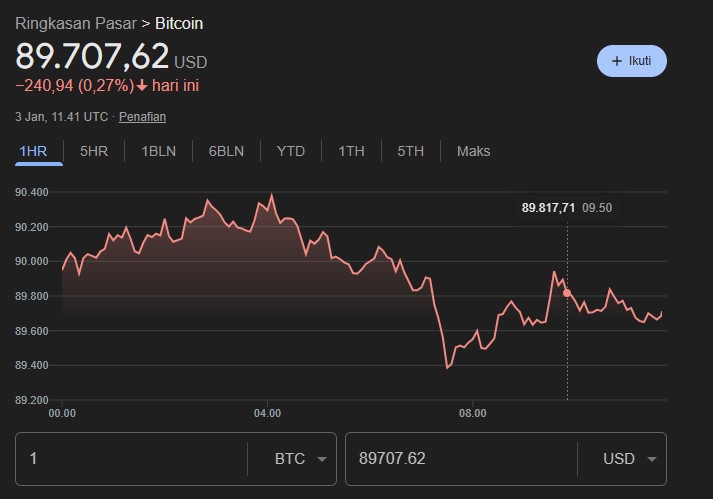713x499 pixels.
Task: Switch to the 1BLN tab
Action: tap(158, 151)
